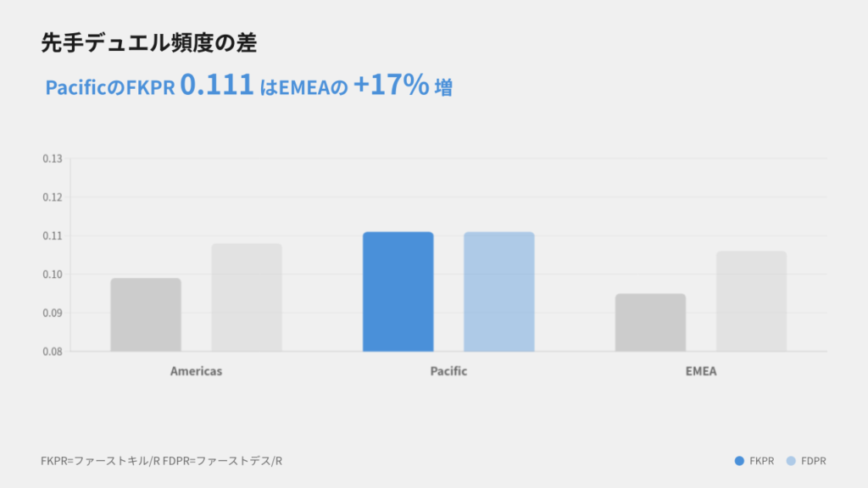Click the +17% figure in the subtitle
The width and height of the screenshot is (868, 488).
[391, 85]
